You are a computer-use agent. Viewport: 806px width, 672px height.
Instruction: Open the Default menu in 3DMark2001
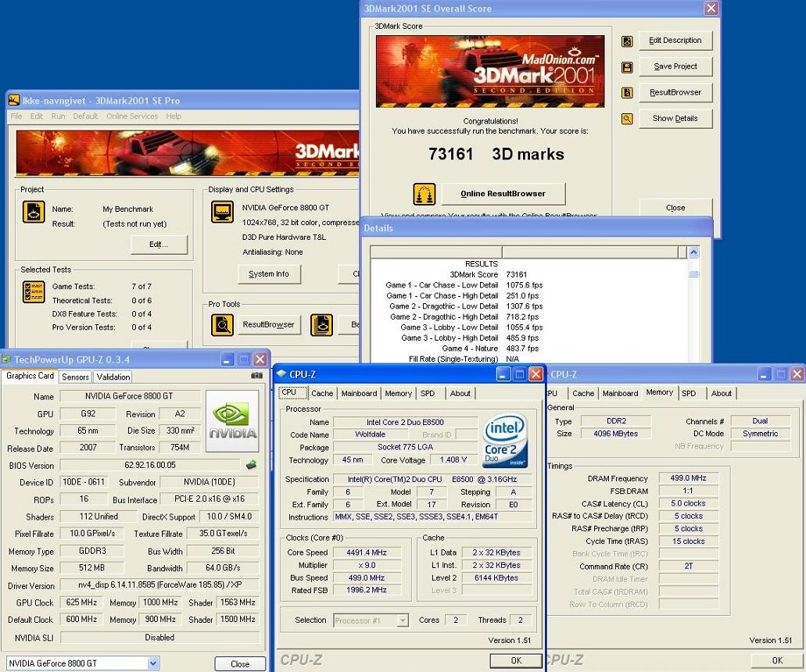point(85,116)
